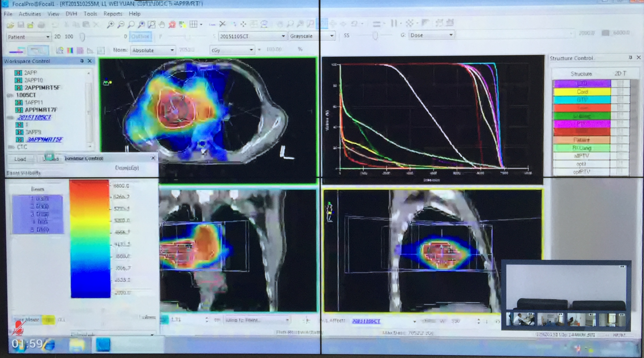The image size is (644, 358).
Task: Click the colorwash rainbow display icon
Action: [70, 51]
